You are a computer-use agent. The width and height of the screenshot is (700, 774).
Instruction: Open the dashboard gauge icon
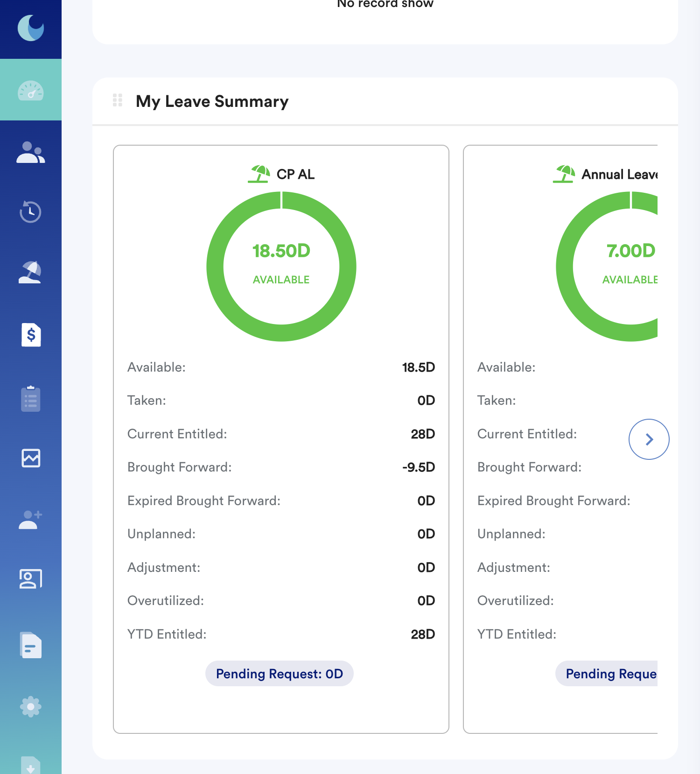coord(31,90)
